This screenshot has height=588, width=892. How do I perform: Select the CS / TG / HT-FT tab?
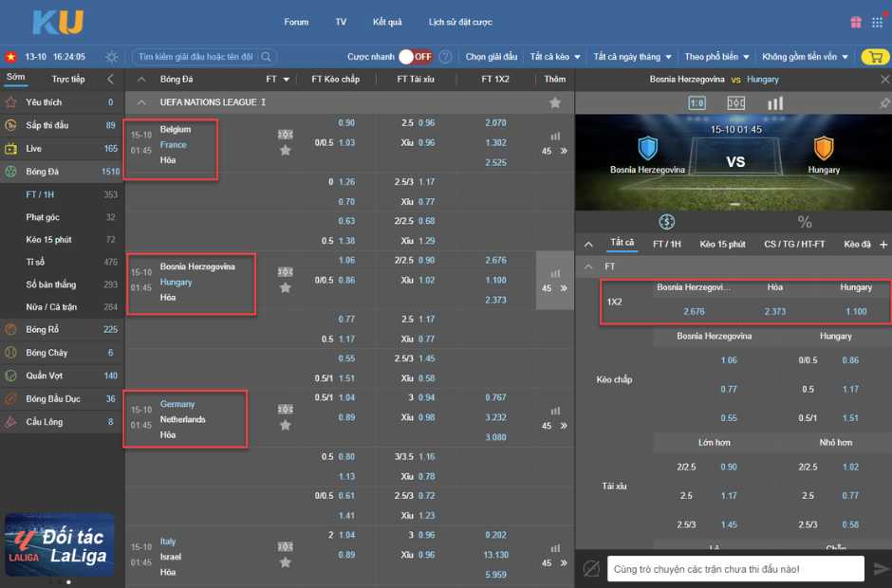pos(794,245)
